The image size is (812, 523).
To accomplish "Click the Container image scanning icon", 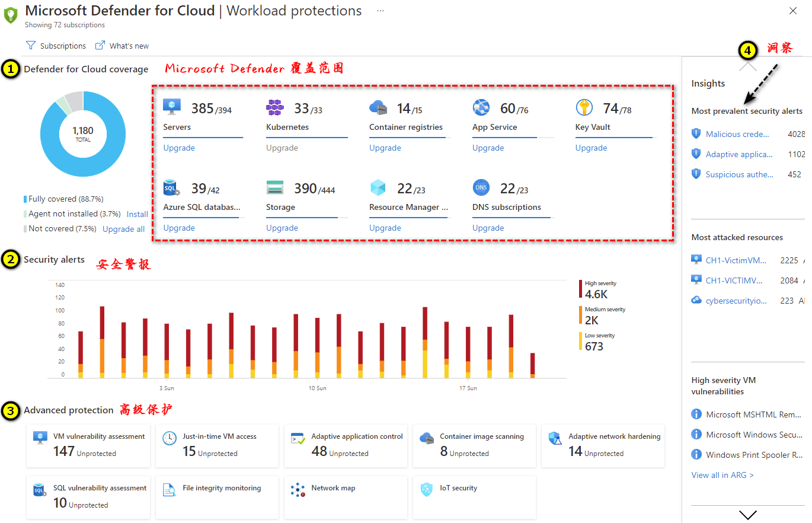I will pyautogui.click(x=427, y=439).
